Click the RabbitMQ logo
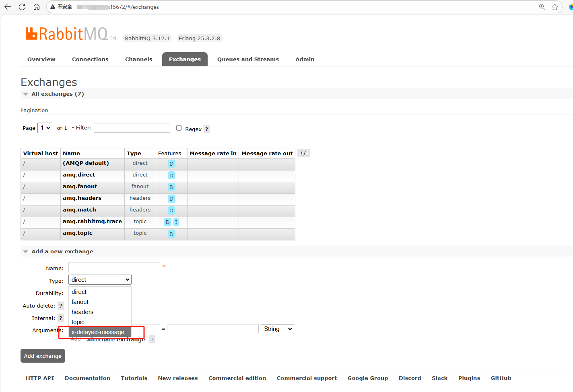The width and height of the screenshot is (573, 392). (x=67, y=34)
